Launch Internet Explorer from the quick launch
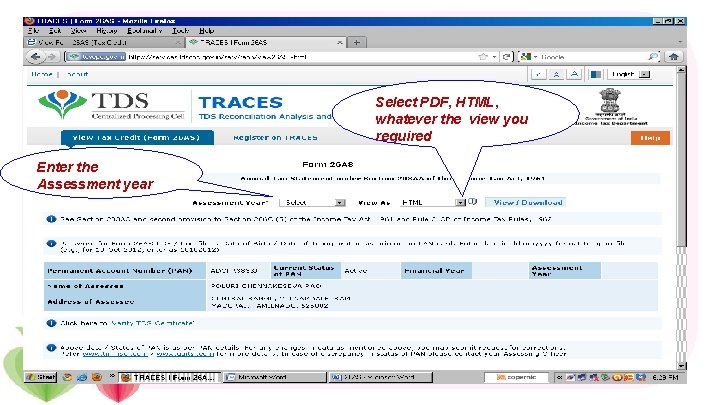 click(82, 377)
